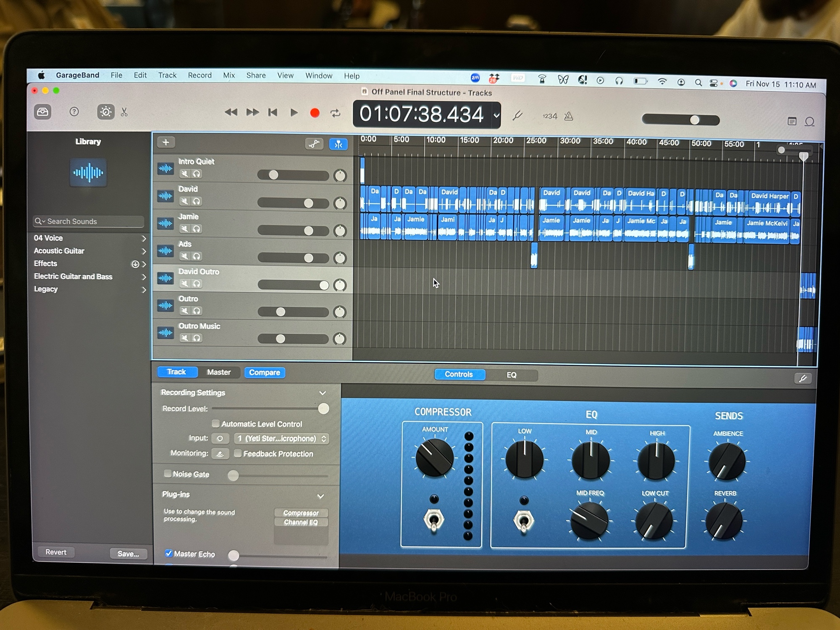Viewport: 840px width, 630px height.
Task: Toggle the Cycle loop icon
Action: tap(335, 113)
